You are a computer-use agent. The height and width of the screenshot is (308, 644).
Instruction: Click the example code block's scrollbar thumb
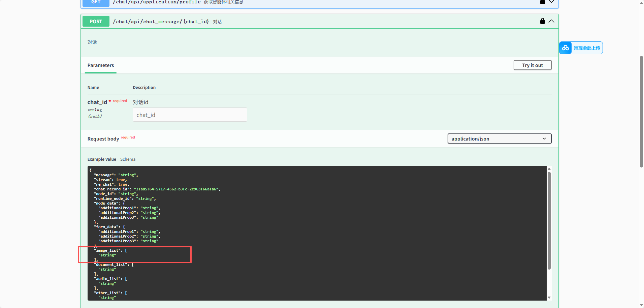pos(549,221)
